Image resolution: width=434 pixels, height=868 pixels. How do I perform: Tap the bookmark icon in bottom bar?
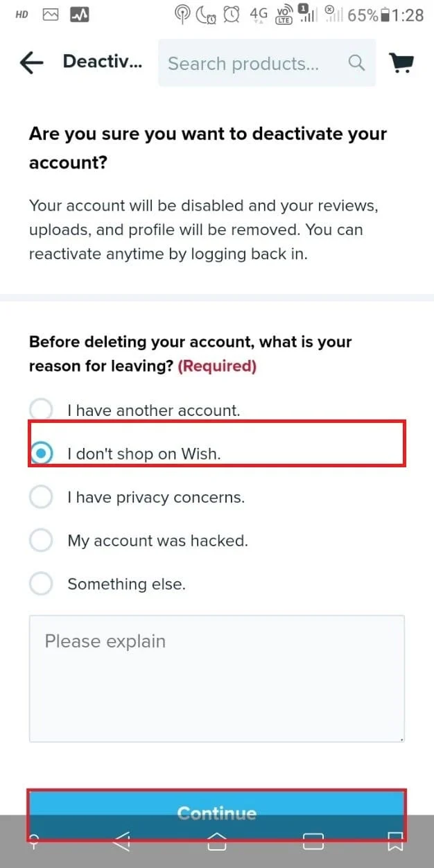click(x=395, y=842)
